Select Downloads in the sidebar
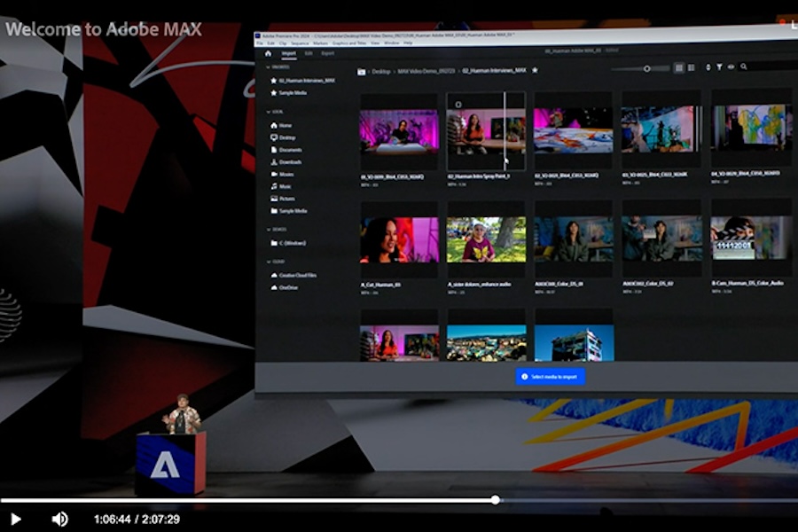 coord(286,162)
